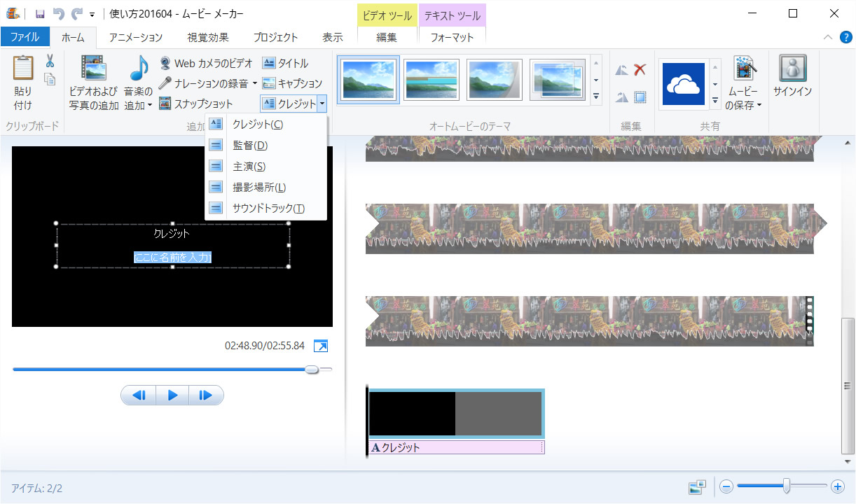Select the credits clip thumbnail in timeline

456,414
